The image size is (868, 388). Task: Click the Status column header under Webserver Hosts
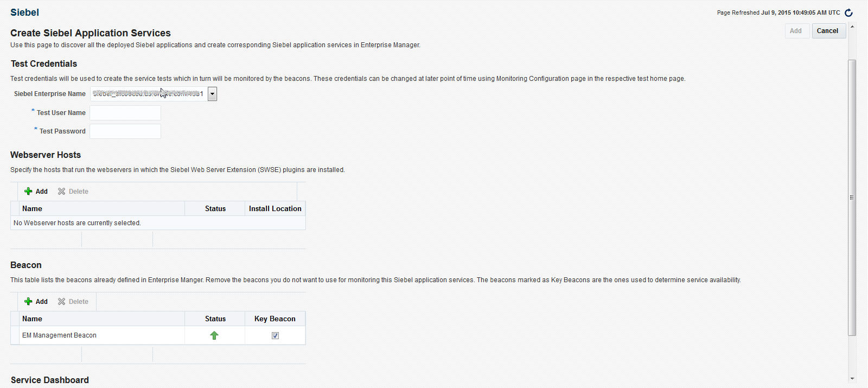(215, 208)
